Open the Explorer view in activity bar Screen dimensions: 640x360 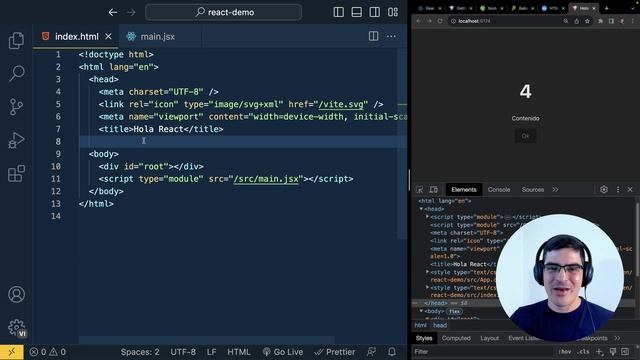[x=16, y=40]
